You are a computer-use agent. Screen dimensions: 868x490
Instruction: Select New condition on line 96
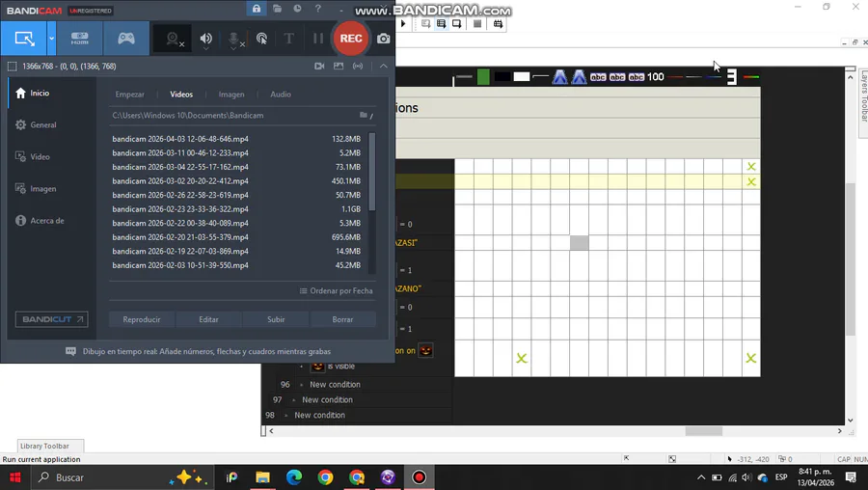coord(335,384)
